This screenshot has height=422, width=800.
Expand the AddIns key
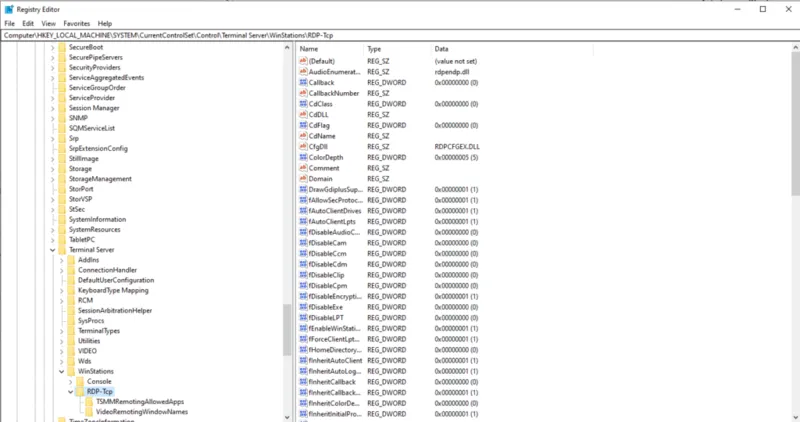62,260
